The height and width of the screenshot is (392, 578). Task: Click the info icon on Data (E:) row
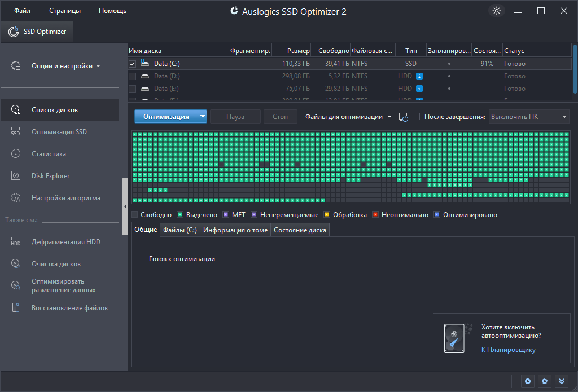click(x=419, y=89)
